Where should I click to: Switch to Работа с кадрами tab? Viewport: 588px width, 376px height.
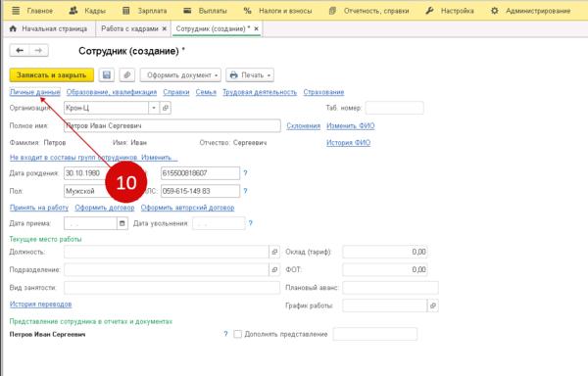coord(129,28)
